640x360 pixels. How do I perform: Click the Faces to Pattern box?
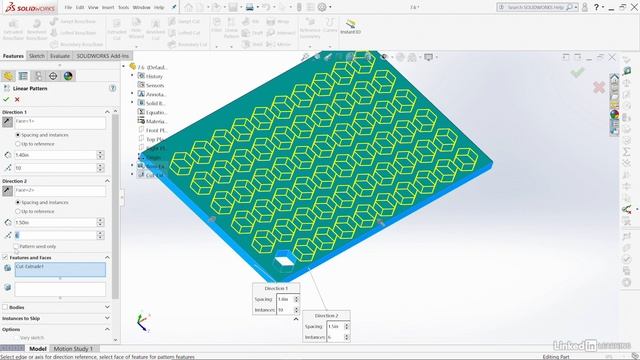click(x=60, y=289)
